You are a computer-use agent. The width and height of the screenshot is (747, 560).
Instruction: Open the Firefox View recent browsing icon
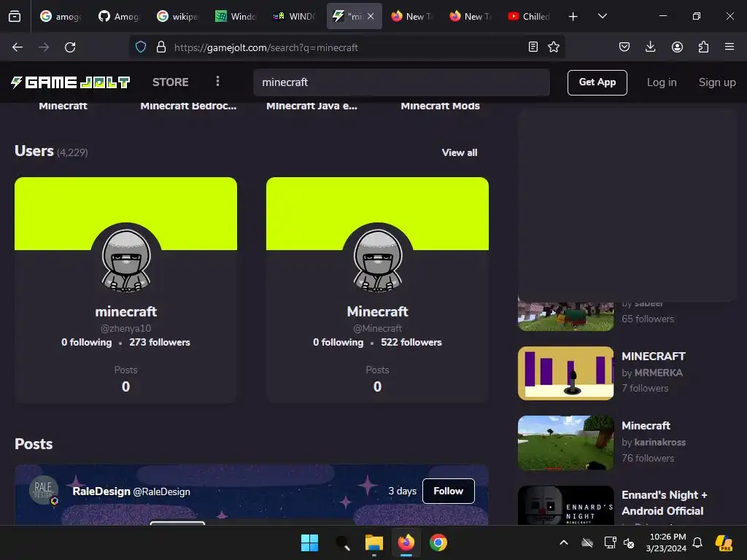tap(15, 16)
